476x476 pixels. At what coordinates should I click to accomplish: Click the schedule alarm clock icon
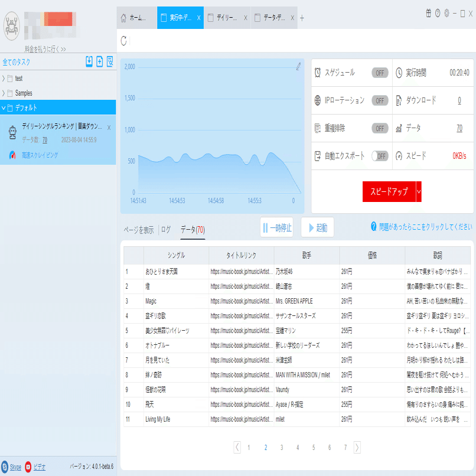[x=318, y=73]
